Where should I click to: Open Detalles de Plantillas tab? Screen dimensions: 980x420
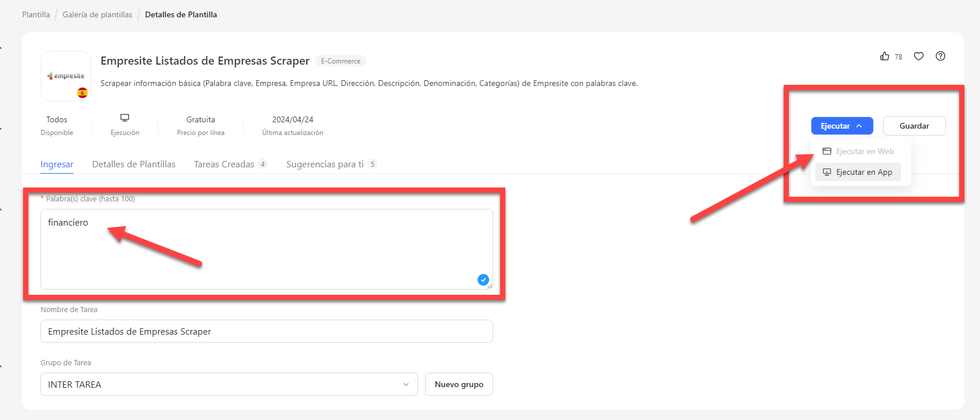134,164
